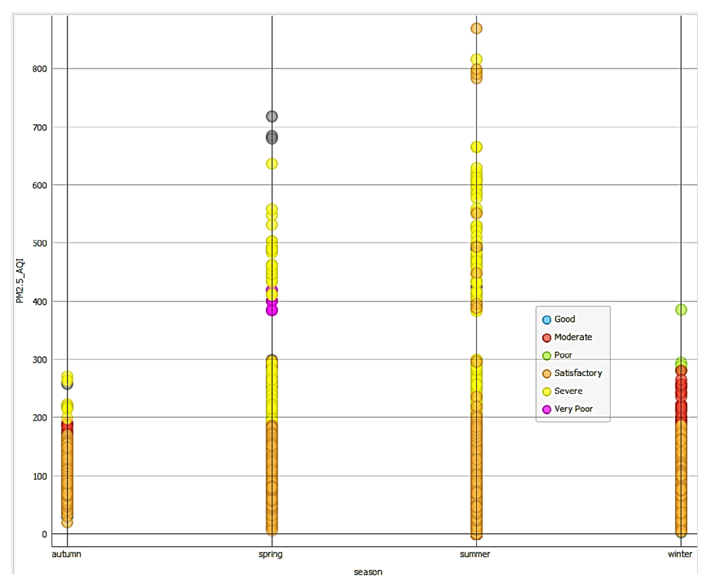
Task: Click the lowest orange point in autumn
Action: pyautogui.click(x=67, y=523)
